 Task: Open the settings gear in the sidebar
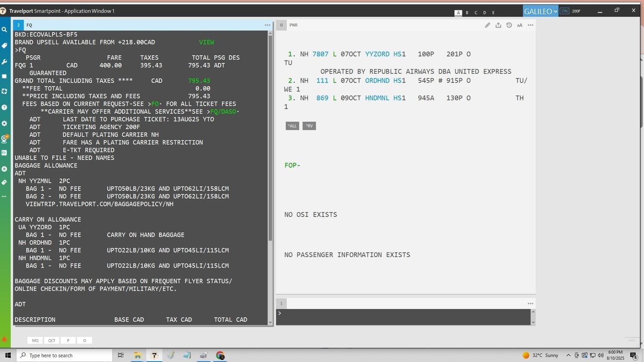4,123
